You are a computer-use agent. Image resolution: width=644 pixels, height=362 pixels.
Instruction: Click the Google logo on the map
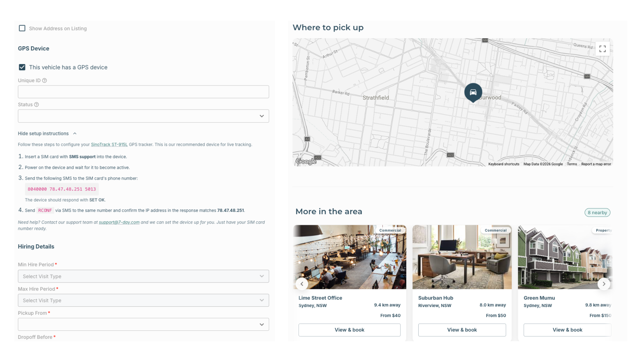306,162
